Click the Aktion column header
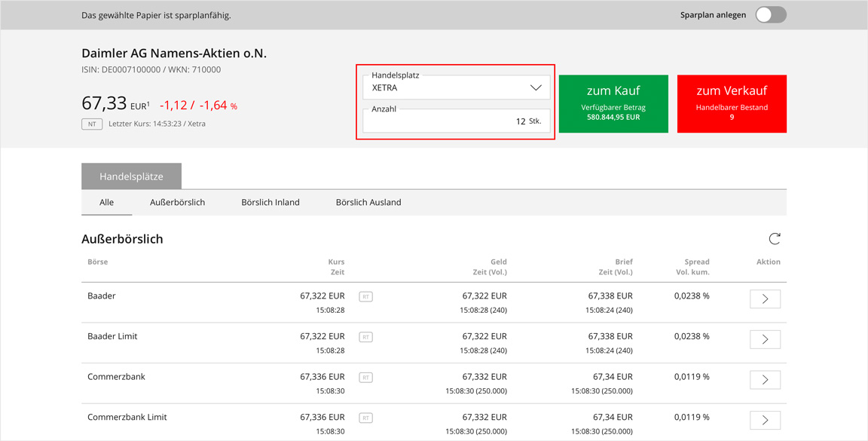This screenshot has width=868, height=441. click(x=769, y=262)
